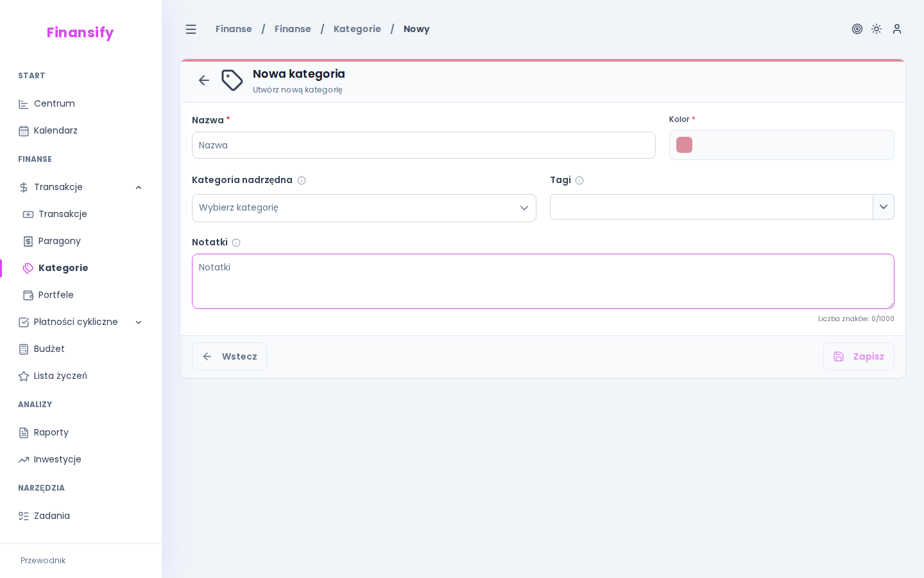Click info icon next to Tagi
This screenshot has height=578, width=924.
[579, 180]
